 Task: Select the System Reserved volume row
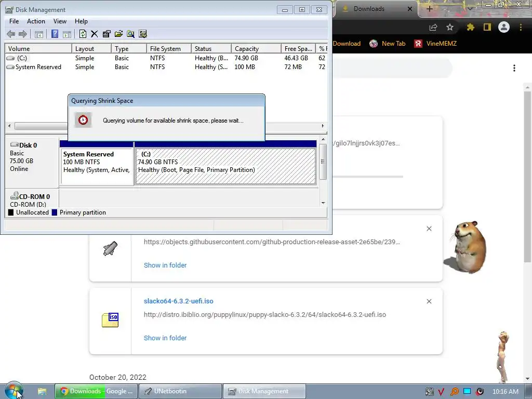click(166, 67)
